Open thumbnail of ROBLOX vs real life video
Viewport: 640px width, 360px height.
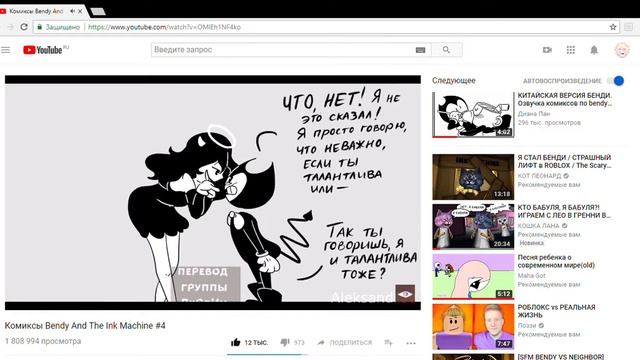473,327
